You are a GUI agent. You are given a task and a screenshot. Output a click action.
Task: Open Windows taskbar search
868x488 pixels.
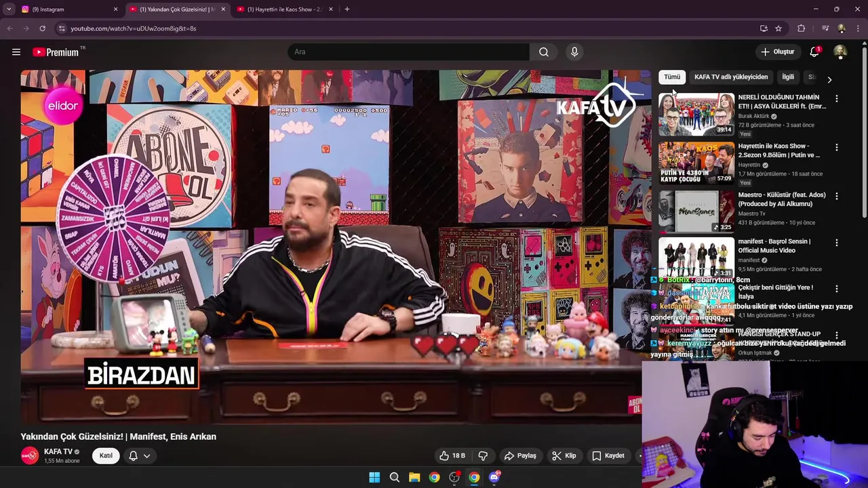coord(395,477)
